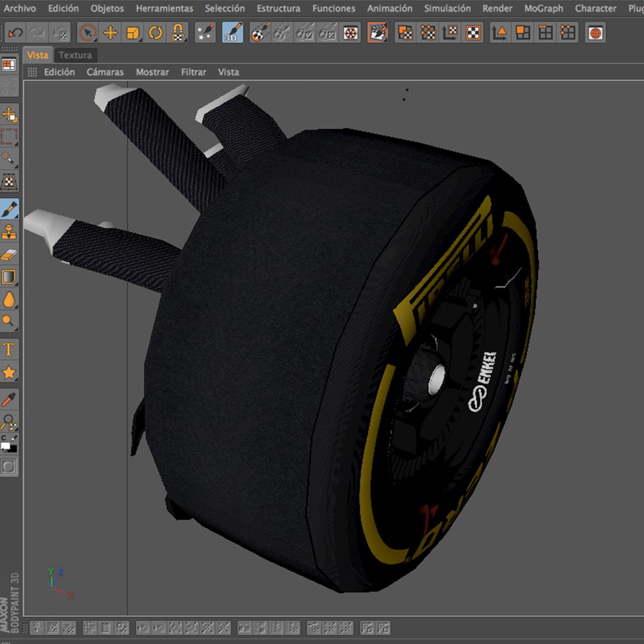This screenshot has width=644, height=644.
Task: Toggle the padlock checker lock icon
Action: [178, 32]
